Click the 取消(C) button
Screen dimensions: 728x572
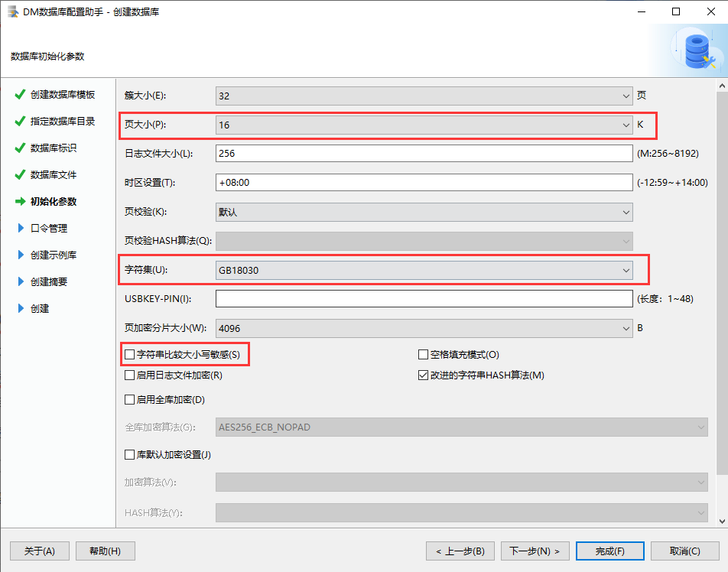tap(685, 551)
